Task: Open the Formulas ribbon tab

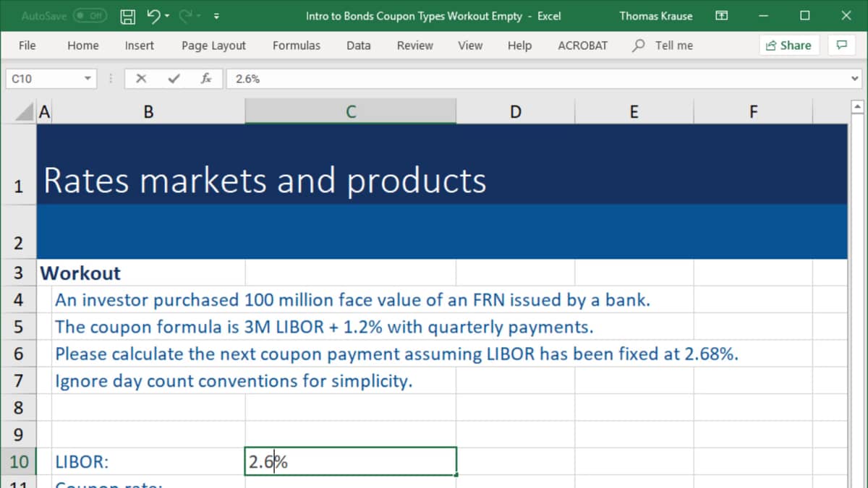Action: (297, 45)
